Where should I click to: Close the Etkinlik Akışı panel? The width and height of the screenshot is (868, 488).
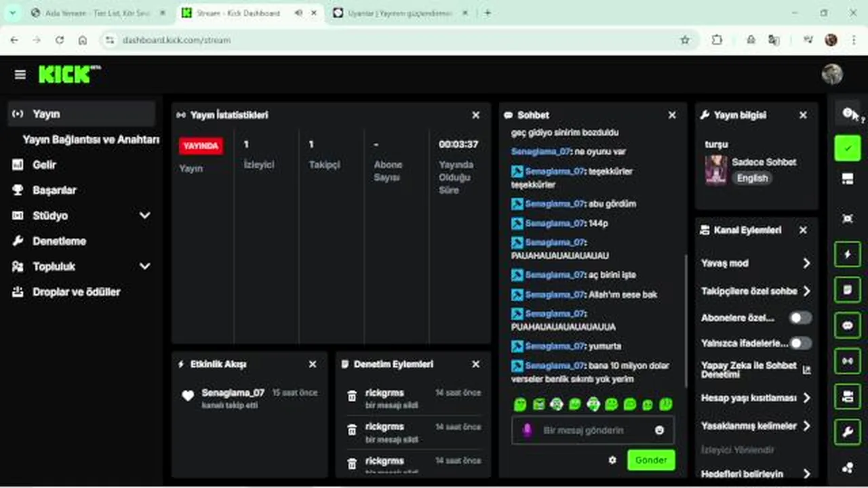click(x=313, y=364)
